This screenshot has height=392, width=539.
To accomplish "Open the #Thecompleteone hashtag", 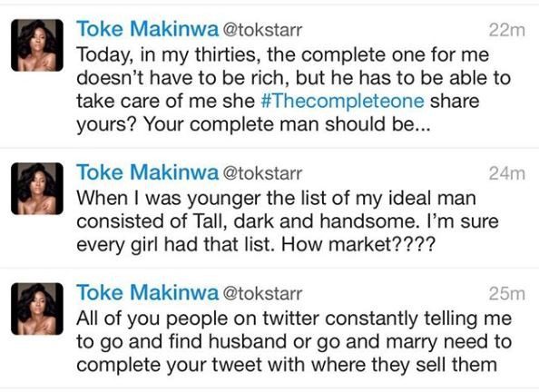I will [x=342, y=101].
